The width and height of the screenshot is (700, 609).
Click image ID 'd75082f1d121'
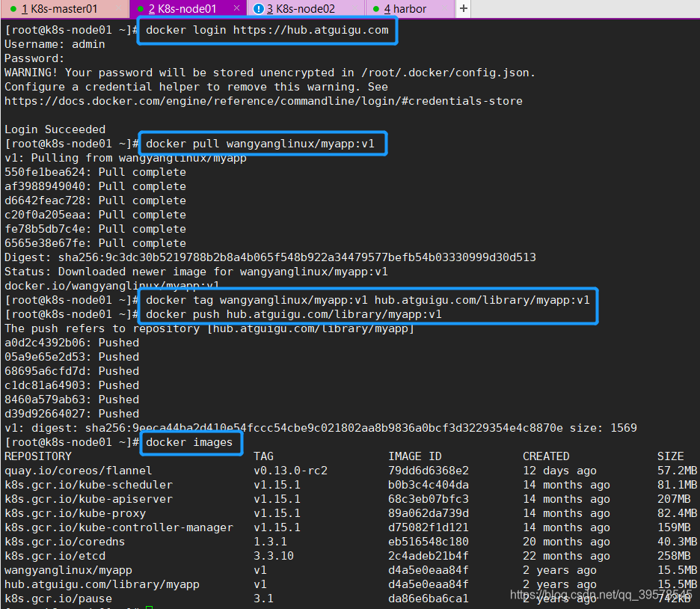429,527
